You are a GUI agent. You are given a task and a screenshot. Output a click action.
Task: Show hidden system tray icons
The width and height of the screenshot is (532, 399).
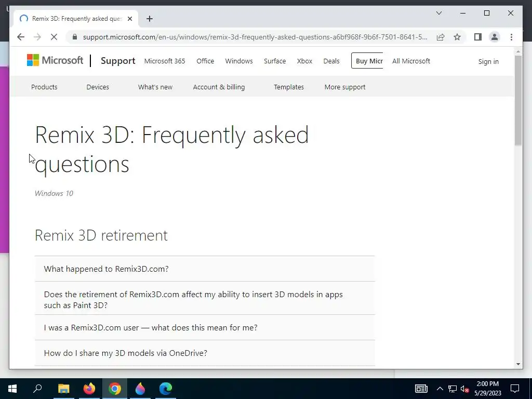coord(440,389)
